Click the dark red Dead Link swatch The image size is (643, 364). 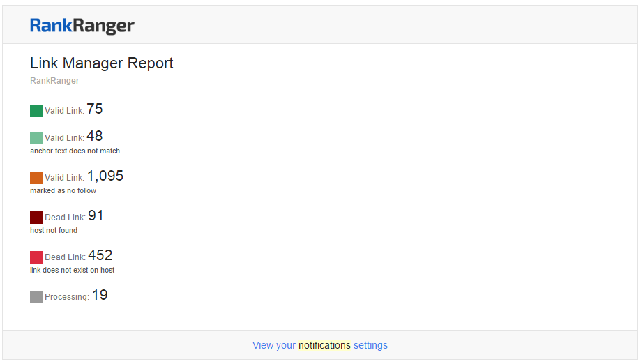pyautogui.click(x=36, y=218)
